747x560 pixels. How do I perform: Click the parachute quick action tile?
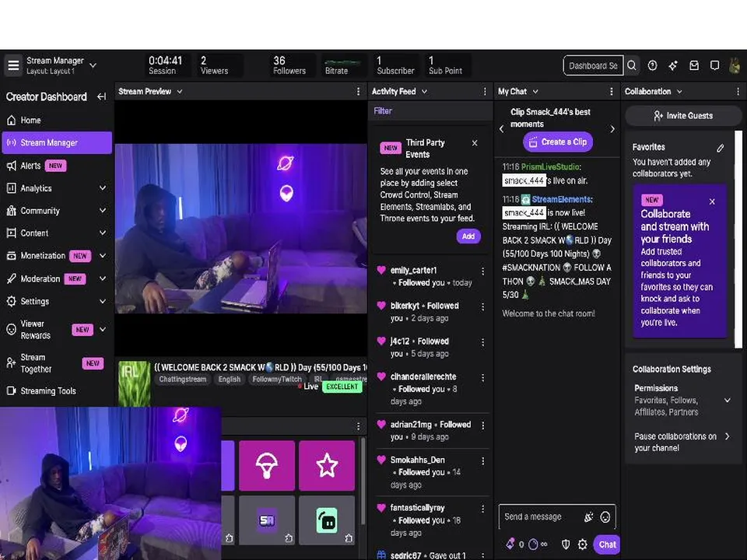(x=267, y=465)
